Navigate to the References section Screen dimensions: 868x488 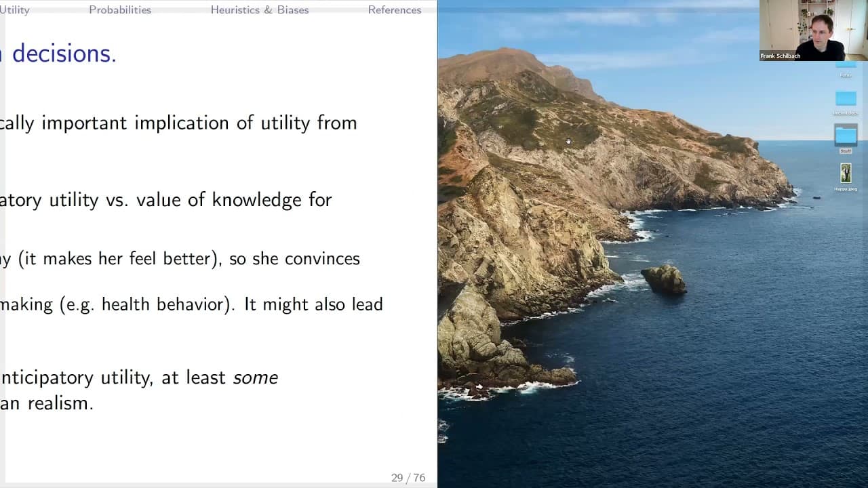coord(395,10)
